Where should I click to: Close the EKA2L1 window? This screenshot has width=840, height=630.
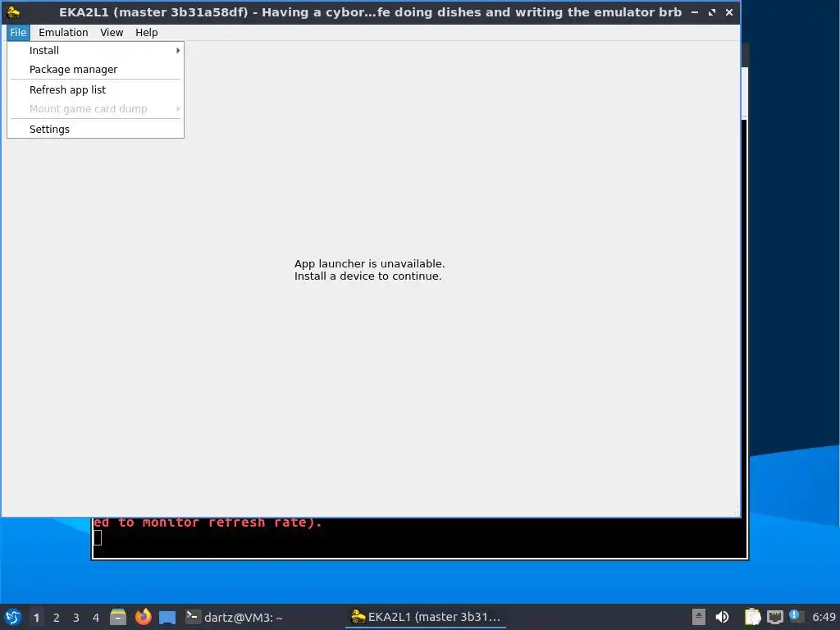click(729, 11)
